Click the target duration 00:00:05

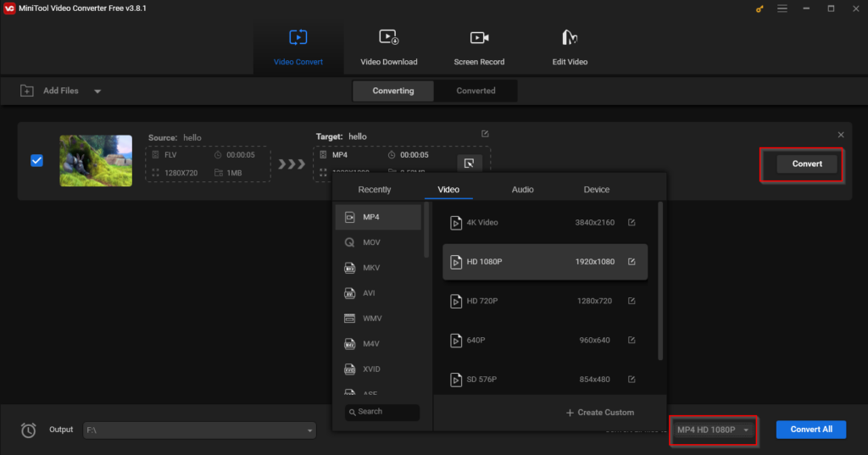(x=414, y=155)
